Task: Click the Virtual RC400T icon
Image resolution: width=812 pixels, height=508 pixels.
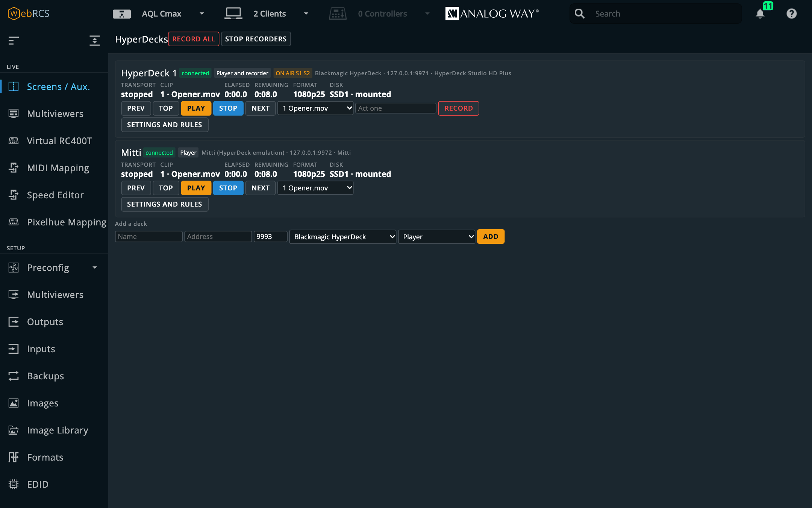Action: tap(14, 141)
